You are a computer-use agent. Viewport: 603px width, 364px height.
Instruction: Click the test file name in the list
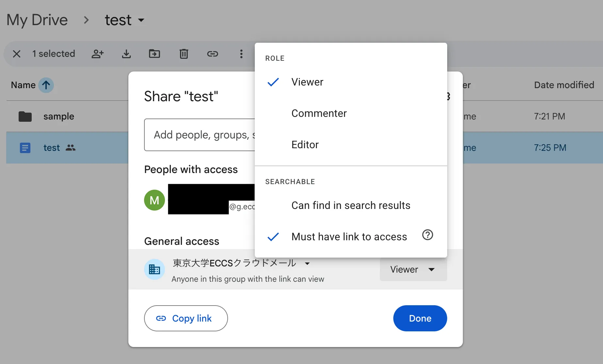tap(52, 148)
